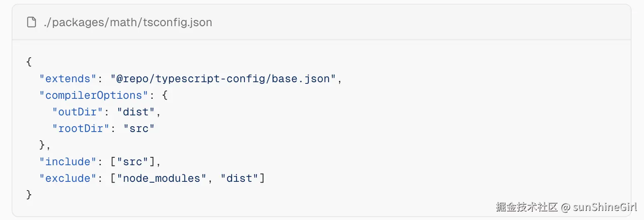Click the "src" entry in include array
644x220 pixels.
[x=132, y=162]
